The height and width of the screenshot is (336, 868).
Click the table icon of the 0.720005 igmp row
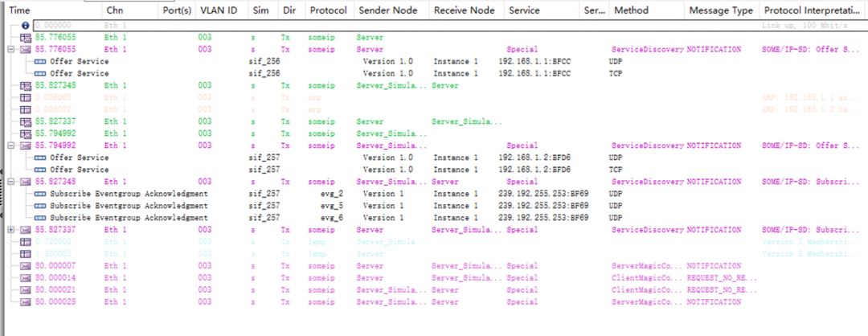(26, 242)
